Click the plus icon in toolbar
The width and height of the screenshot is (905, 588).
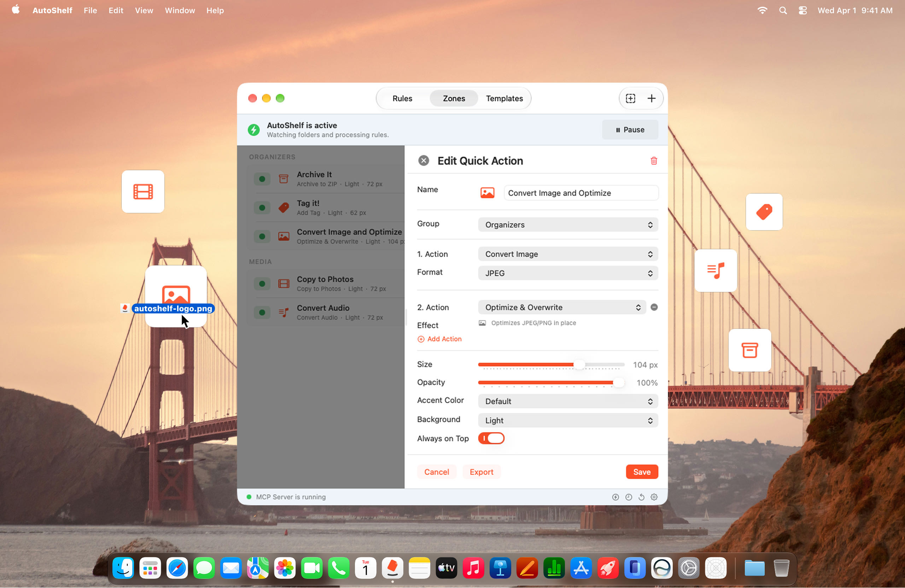652,99
